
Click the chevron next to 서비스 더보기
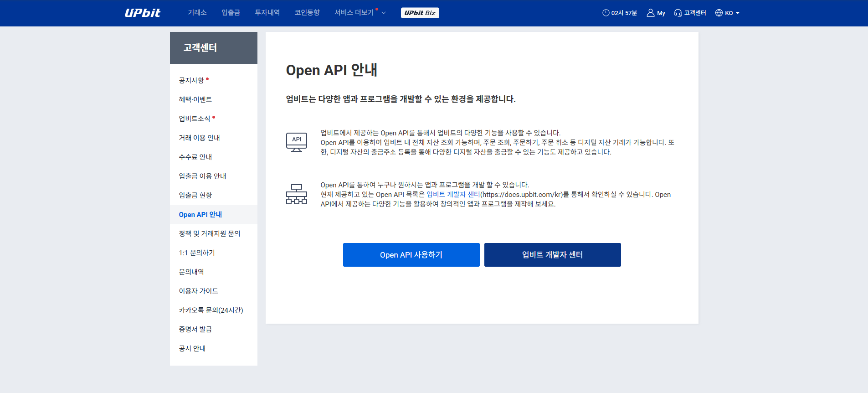coord(384,13)
